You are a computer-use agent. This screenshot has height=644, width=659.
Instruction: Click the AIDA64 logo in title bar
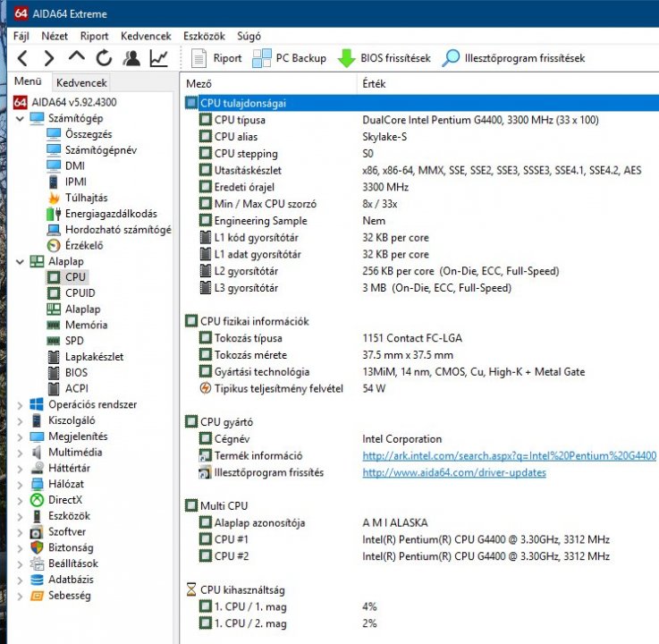click(21, 13)
